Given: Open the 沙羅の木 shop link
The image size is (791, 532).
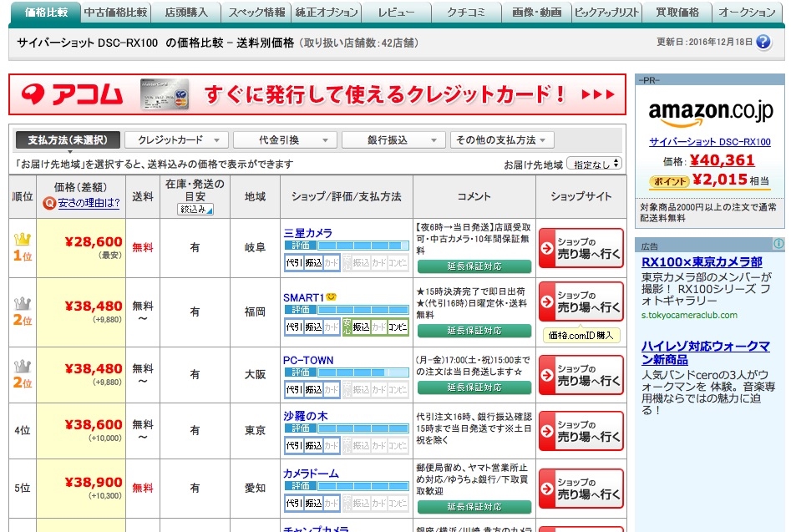Looking at the screenshot, I should pyautogui.click(x=306, y=416).
